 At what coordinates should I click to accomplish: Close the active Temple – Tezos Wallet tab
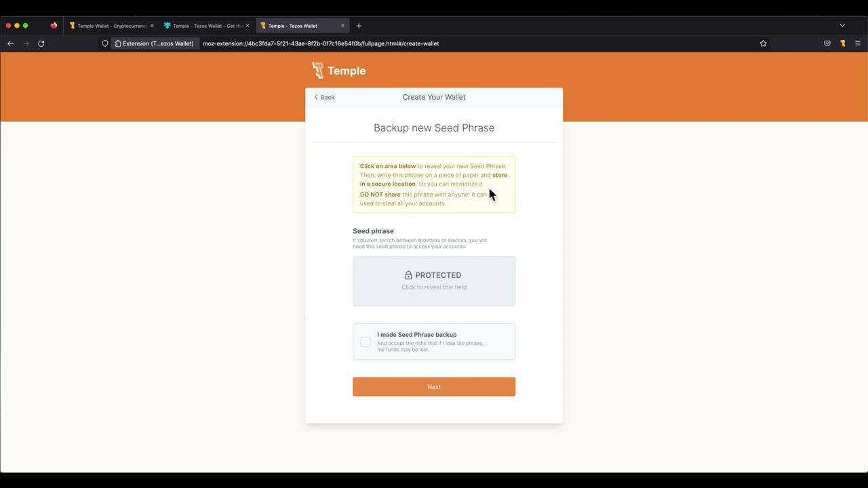click(342, 26)
